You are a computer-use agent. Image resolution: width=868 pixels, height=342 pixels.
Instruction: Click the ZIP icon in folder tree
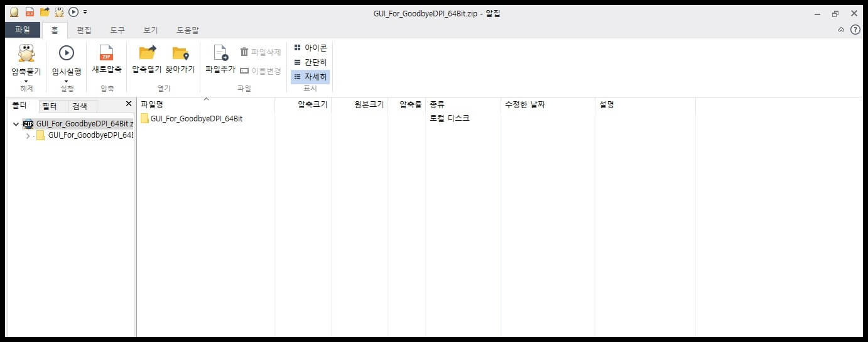(28, 124)
